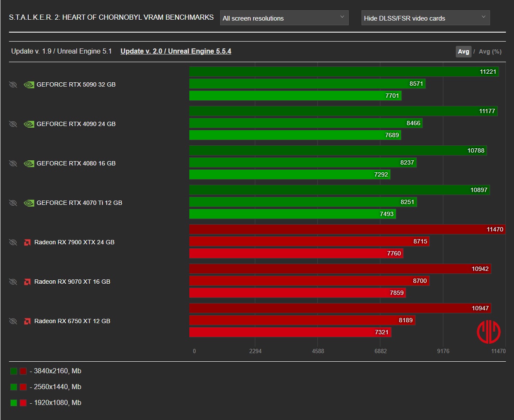Click the NVIDIA logo beside RTX 5090

coord(29,84)
